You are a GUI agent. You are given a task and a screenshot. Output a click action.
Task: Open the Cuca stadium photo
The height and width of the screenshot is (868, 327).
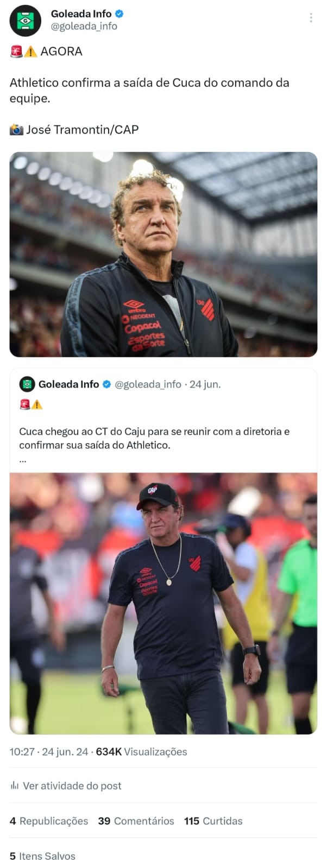(163, 254)
